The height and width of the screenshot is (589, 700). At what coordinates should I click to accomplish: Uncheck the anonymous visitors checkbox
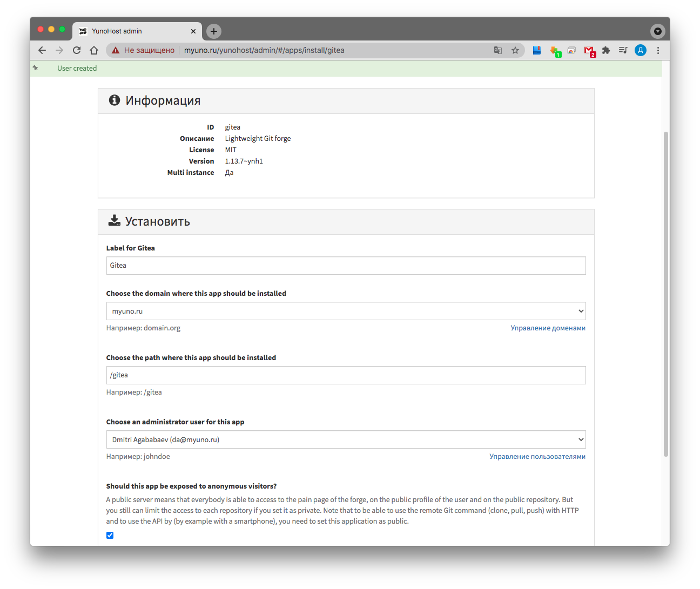110,535
